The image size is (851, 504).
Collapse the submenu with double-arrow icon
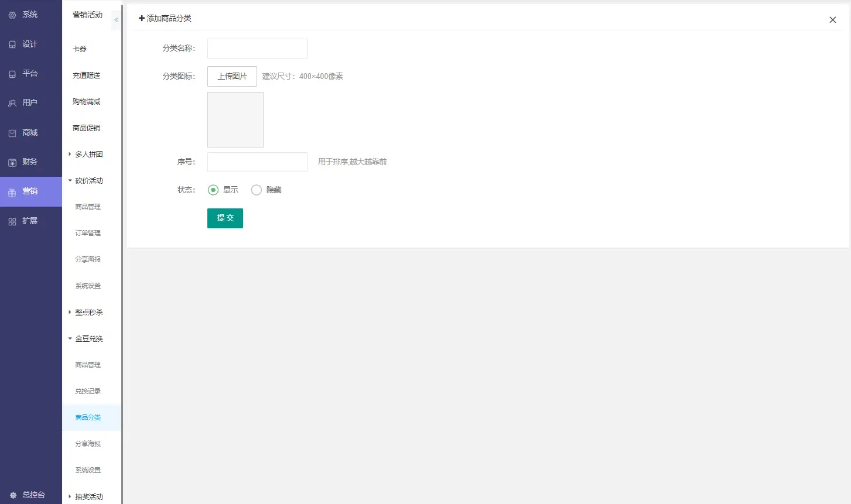pos(116,20)
